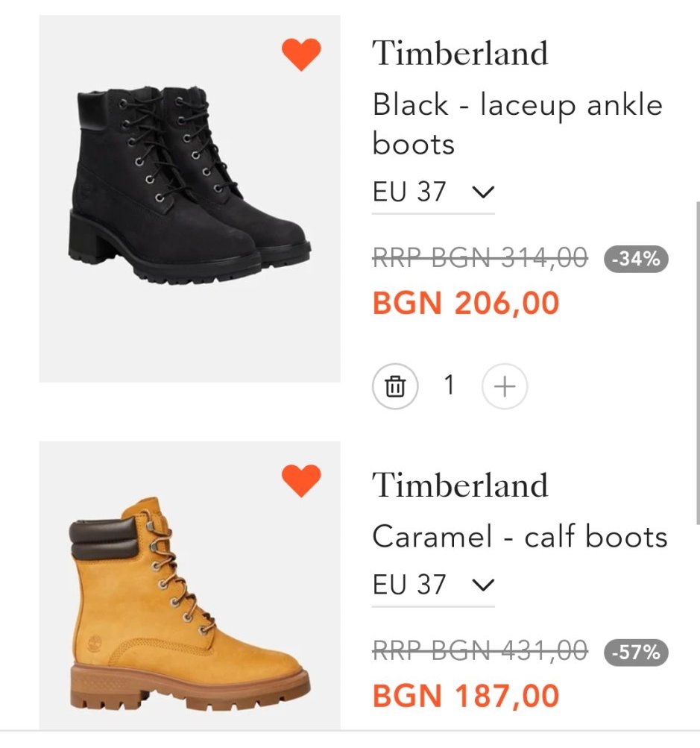The image size is (700, 748).
Task: Tap the -57% discount badge
Action: (636, 653)
